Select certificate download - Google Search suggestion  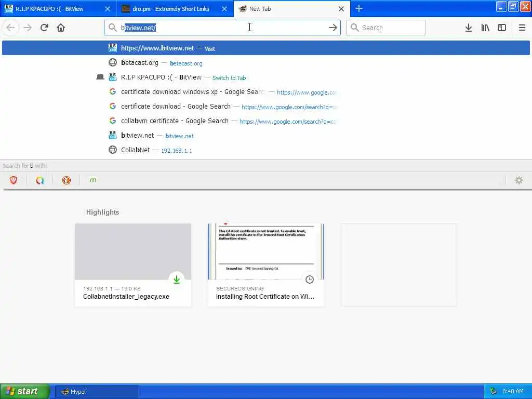[266, 107]
